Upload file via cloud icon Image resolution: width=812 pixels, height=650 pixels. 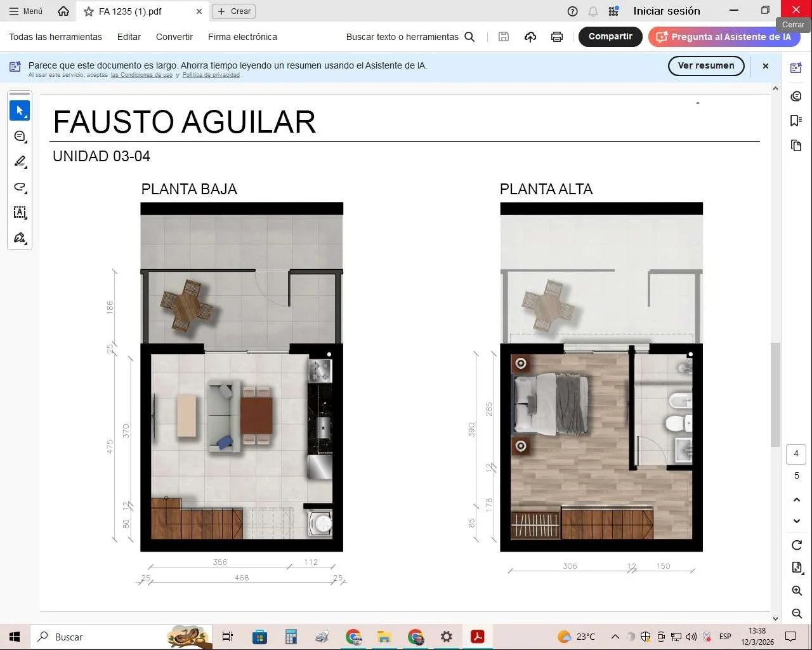point(530,37)
